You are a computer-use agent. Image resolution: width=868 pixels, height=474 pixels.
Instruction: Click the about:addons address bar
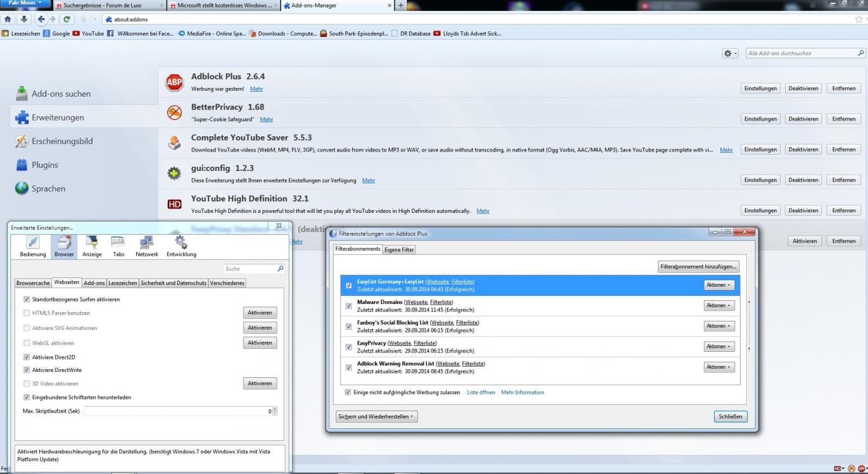coord(477,19)
